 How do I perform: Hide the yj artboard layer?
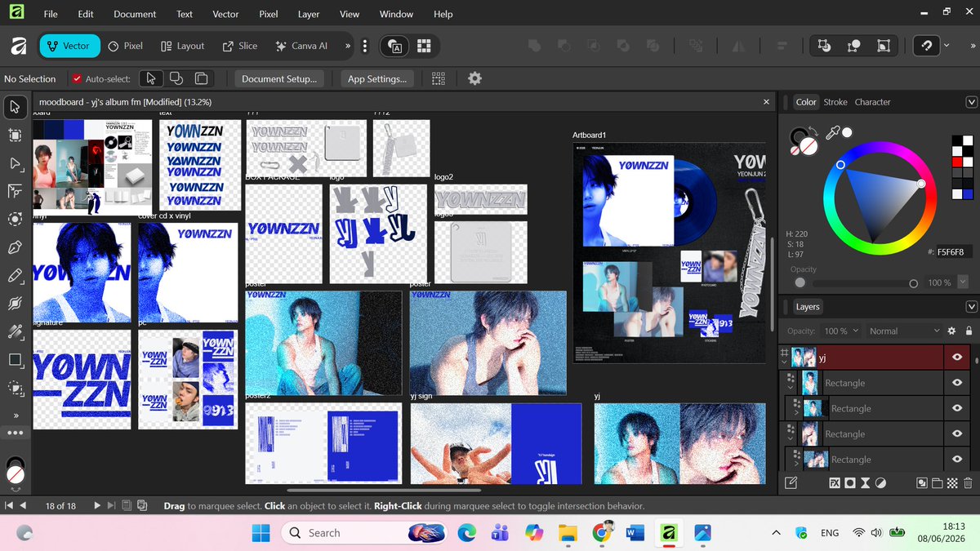pyautogui.click(x=957, y=358)
